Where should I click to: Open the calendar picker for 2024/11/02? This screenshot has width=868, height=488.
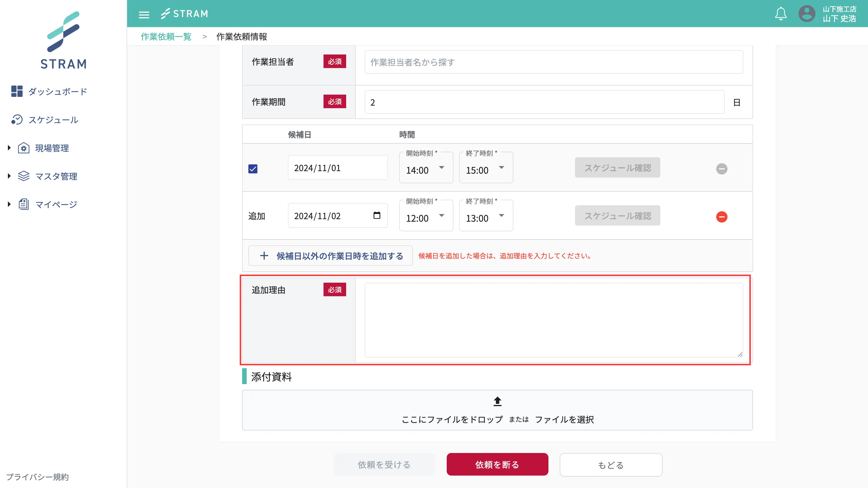click(377, 215)
